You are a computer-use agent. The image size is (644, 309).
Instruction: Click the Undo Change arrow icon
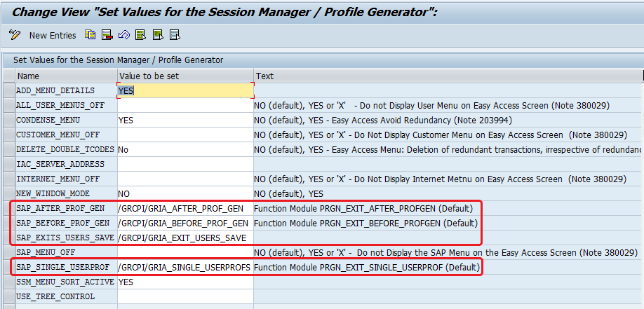point(123,34)
